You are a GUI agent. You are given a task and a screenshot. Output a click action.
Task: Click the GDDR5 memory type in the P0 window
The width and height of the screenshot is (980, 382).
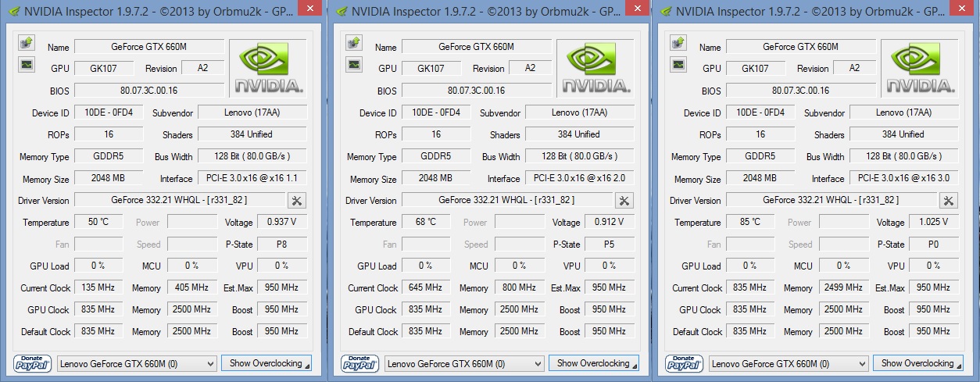click(x=760, y=157)
